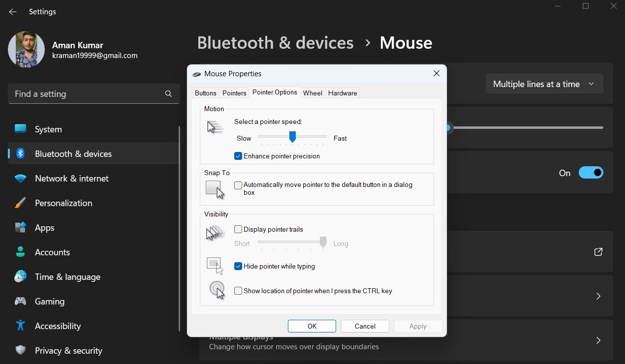Image resolution: width=625 pixels, height=364 pixels.
Task: Click the Time & language globe icon
Action: [20, 276]
